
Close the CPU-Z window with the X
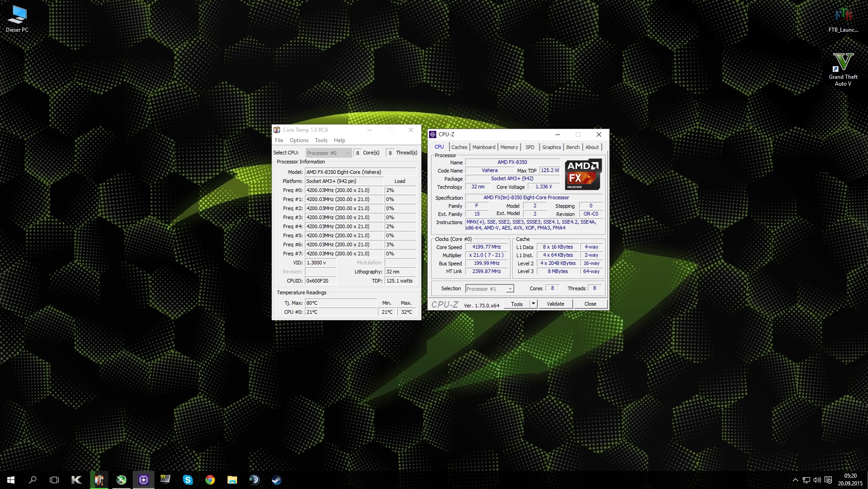(598, 134)
